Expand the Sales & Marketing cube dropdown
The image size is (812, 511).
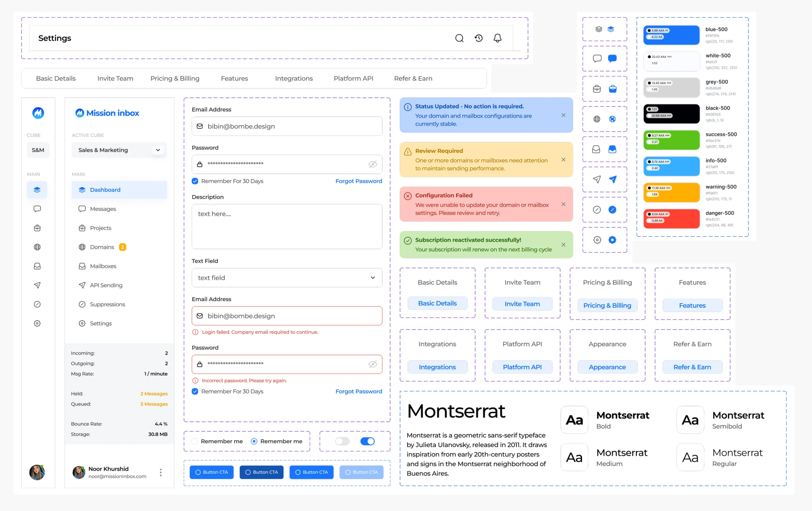[x=158, y=150]
